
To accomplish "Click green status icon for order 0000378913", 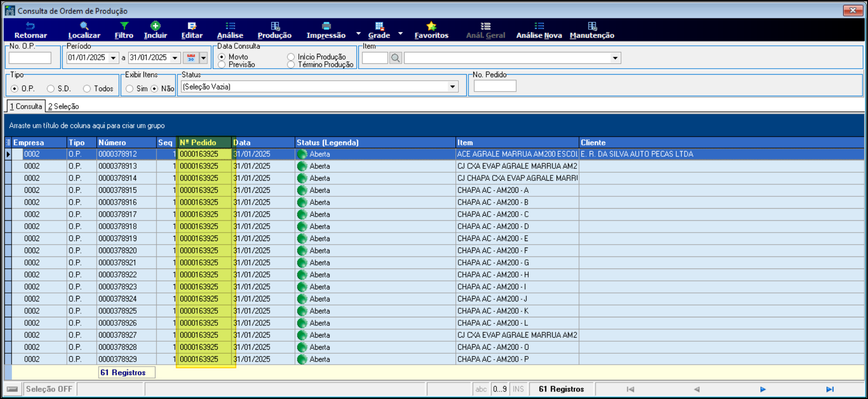I will tap(302, 166).
